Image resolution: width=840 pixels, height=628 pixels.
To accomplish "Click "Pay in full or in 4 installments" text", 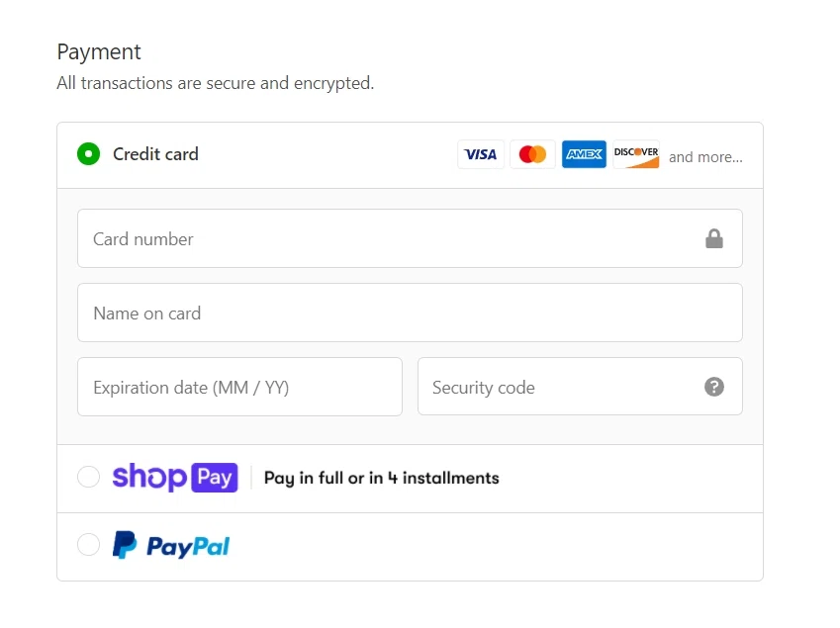I will pyautogui.click(x=382, y=478).
